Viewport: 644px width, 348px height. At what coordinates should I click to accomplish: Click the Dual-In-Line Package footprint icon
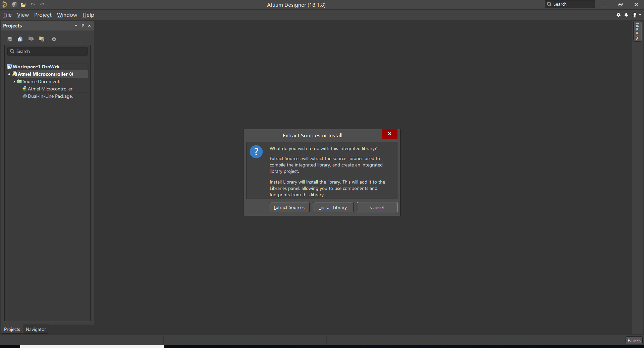pos(24,96)
